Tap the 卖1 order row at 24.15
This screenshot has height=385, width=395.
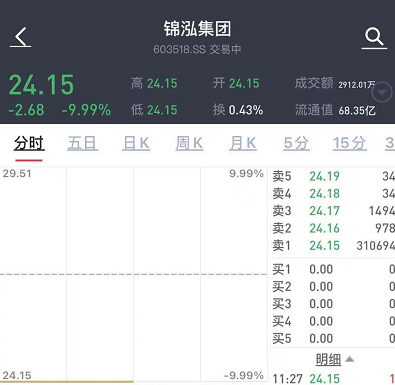pos(333,246)
